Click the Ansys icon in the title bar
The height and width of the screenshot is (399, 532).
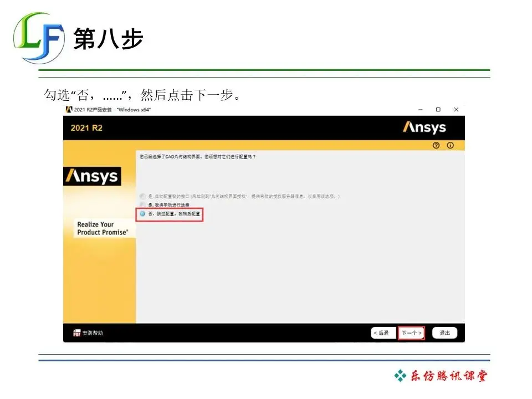tap(69, 109)
